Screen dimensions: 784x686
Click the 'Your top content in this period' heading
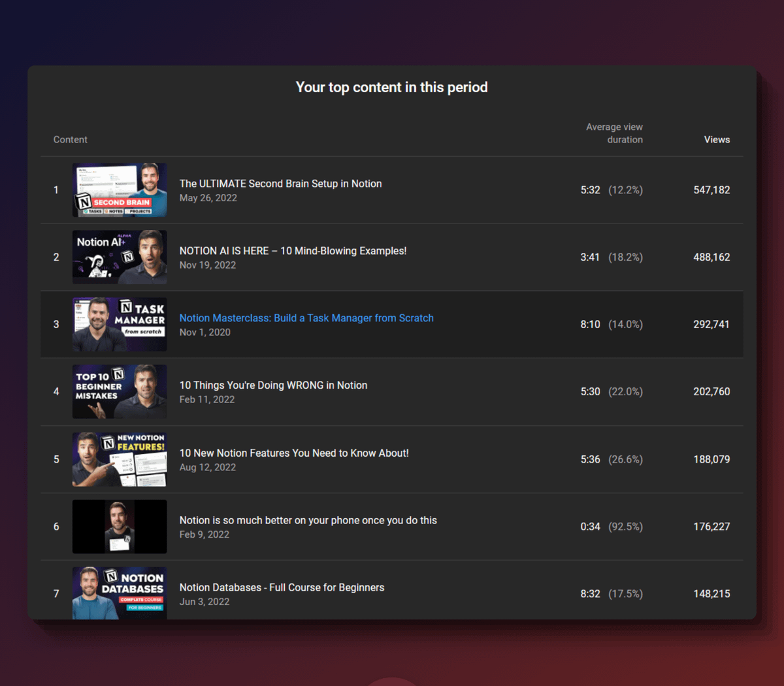pos(392,88)
